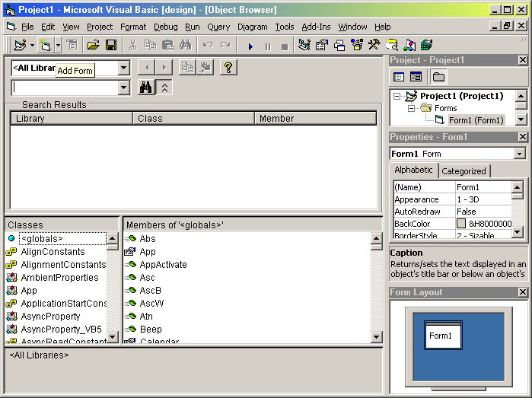Open the Diagram menu

pos(253,27)
